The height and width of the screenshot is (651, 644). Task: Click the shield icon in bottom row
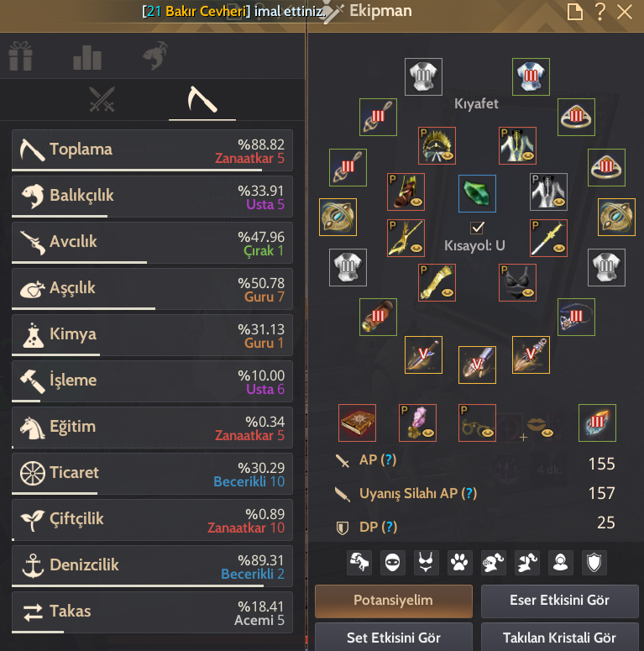(594, 563)
